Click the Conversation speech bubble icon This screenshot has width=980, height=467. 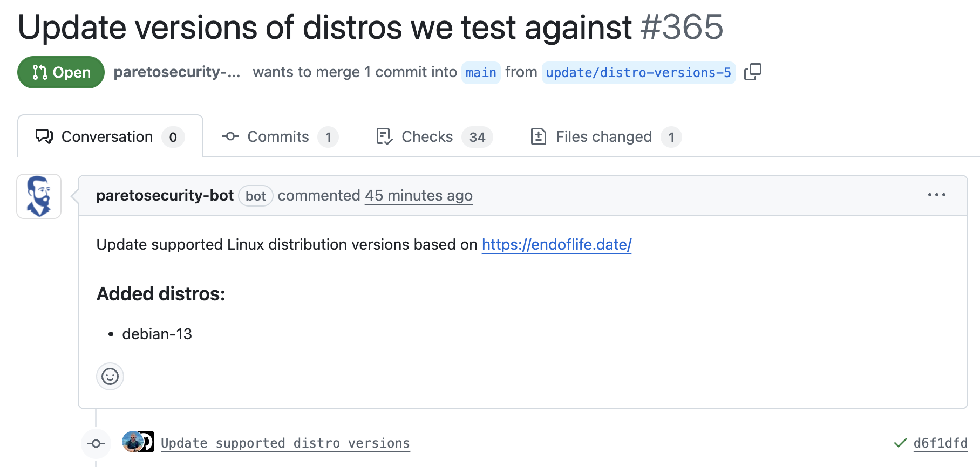(44, 136)
